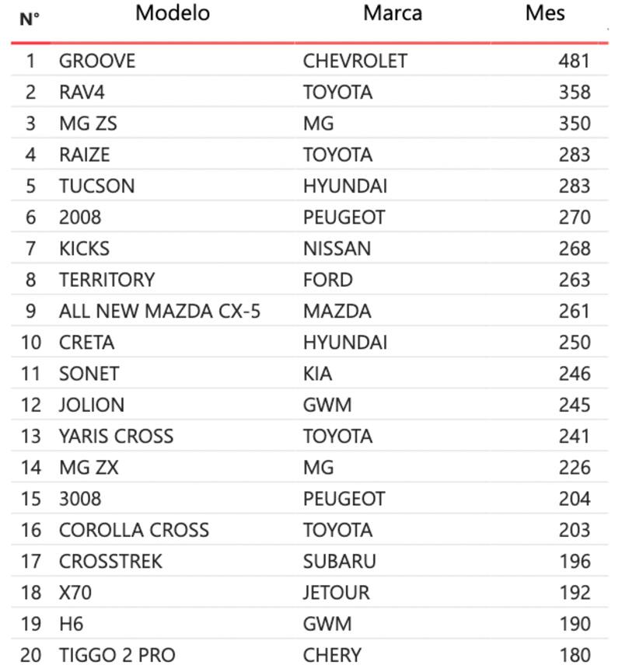
Task: Click the Modelo column header
Action: [x=172, y=13]
